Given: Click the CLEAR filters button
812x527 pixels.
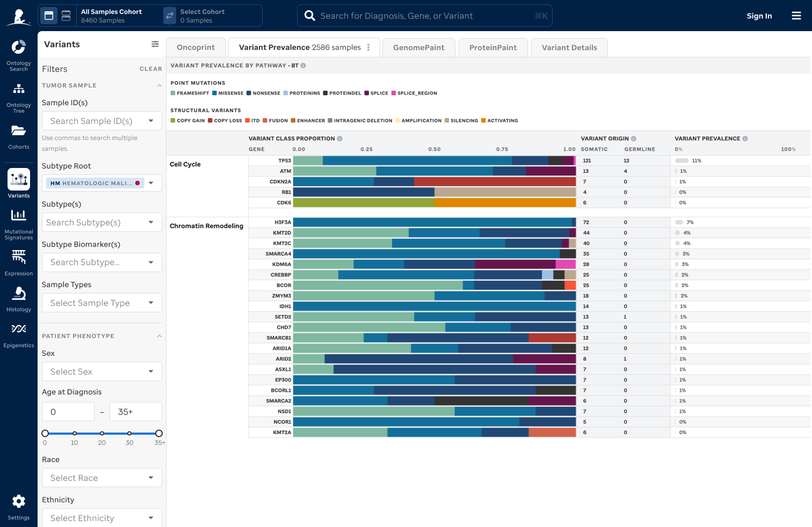Looking at the screenshot, I should (150, 69).
